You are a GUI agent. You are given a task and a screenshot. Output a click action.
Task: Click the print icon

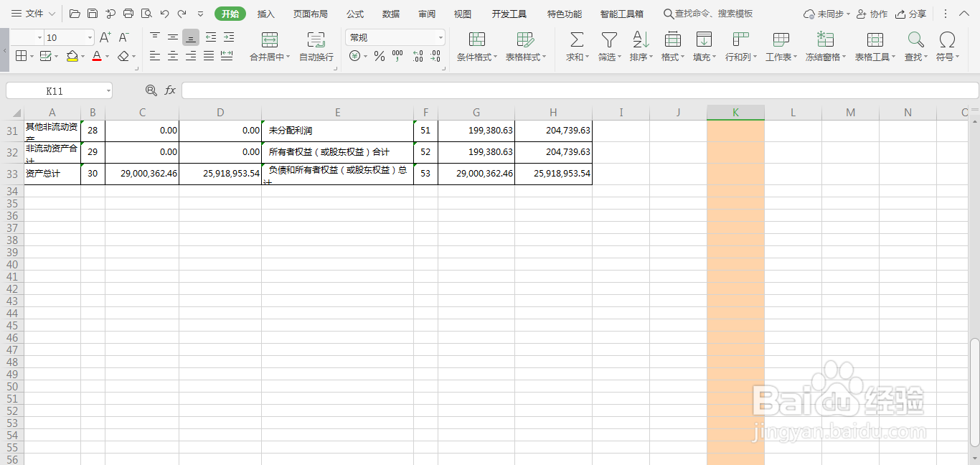click(128, 14)
